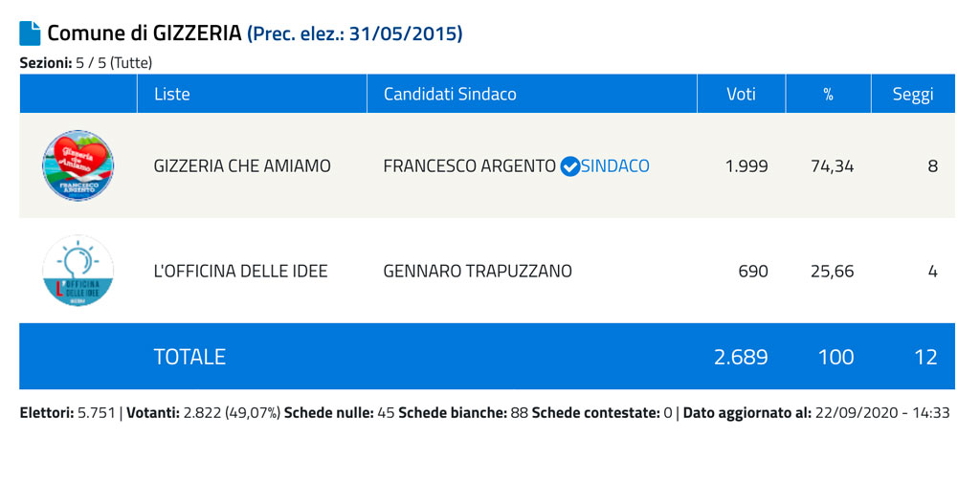Image resolution: width=980 pixels, height=482 pixels.
Task: Select the SINDACO label link
Action: 615,166
